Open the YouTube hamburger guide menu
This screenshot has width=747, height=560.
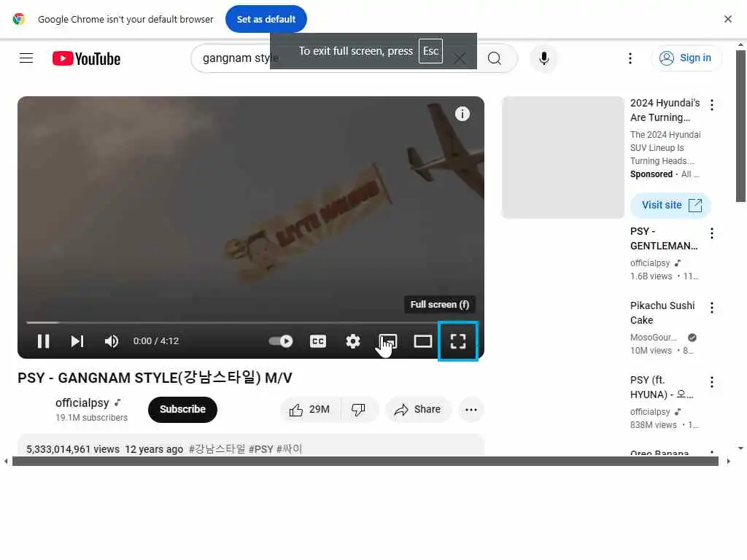[x=26, y=58]
